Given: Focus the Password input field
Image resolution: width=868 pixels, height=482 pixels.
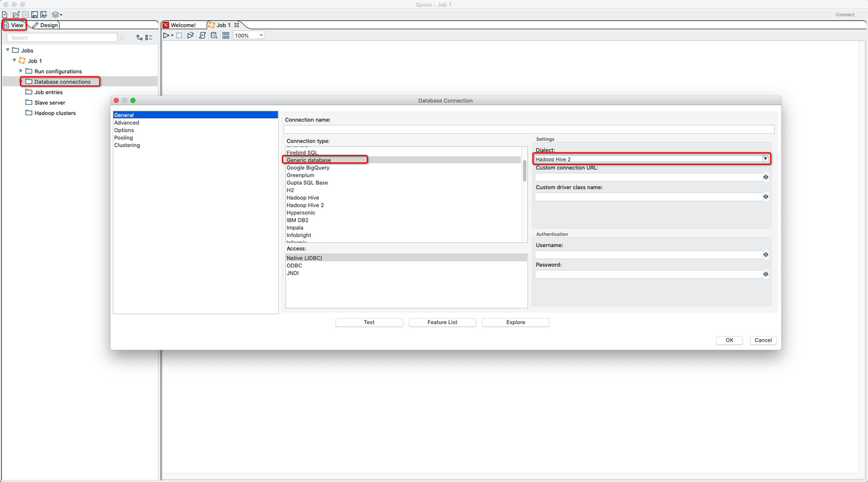Looking at the screenshot, I should tap(649, 274).
